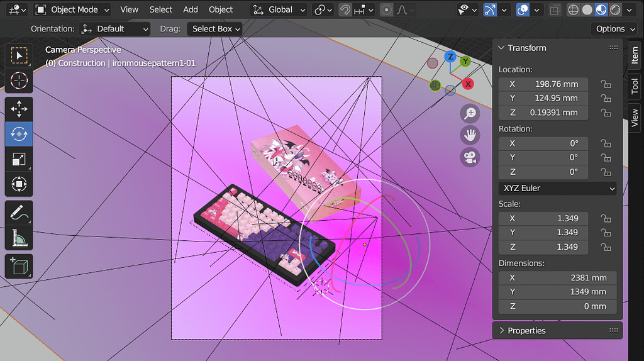
Task: Open the XYZ Euler rotation mode dropdown
Action: click(558, 188)
